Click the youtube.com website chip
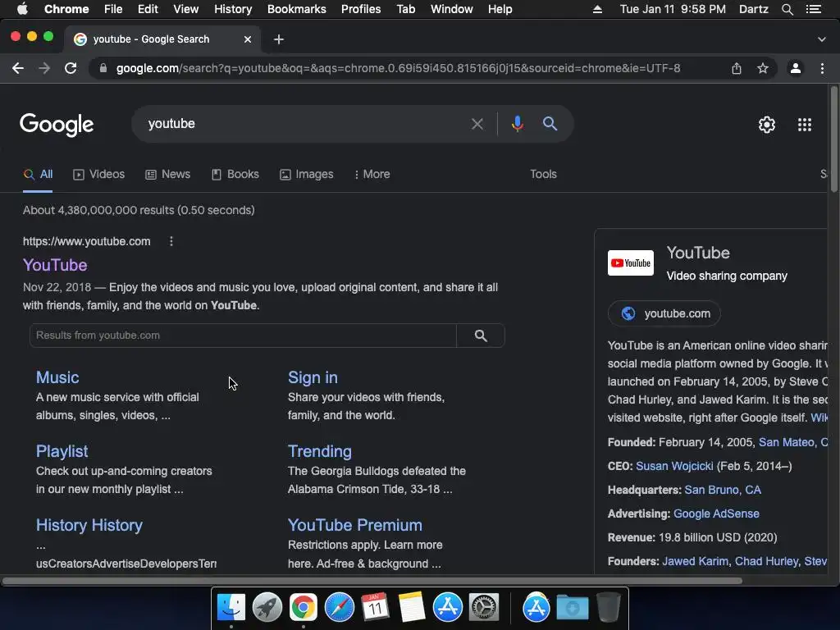Image resolution: width=840 pixels, height=630 pixels. pos(664,313)
